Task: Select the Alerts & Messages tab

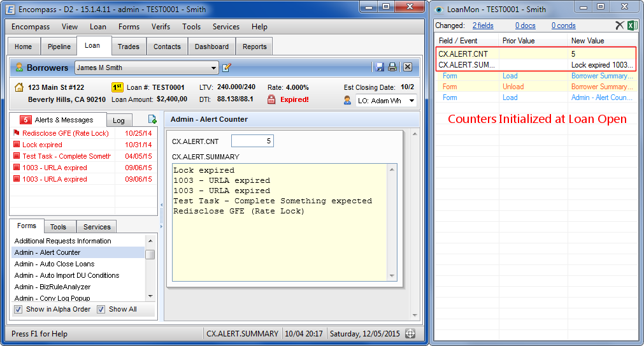Action: [x=58, y=120]
